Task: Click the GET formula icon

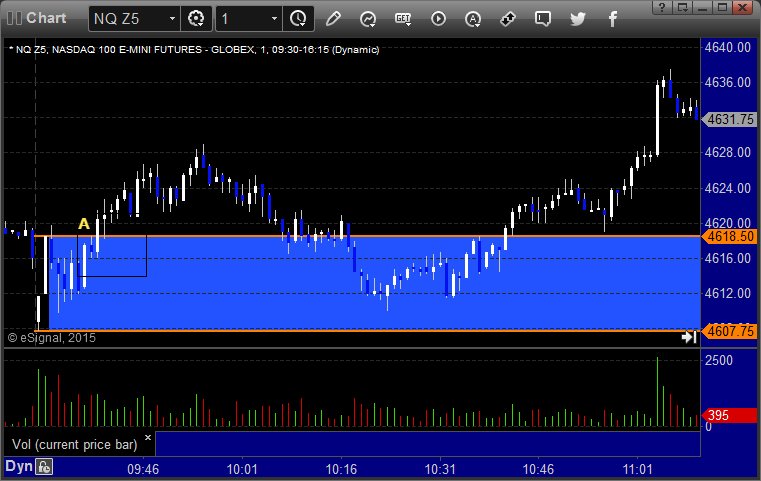Action: pyautogui.click(x=403, y=19)
